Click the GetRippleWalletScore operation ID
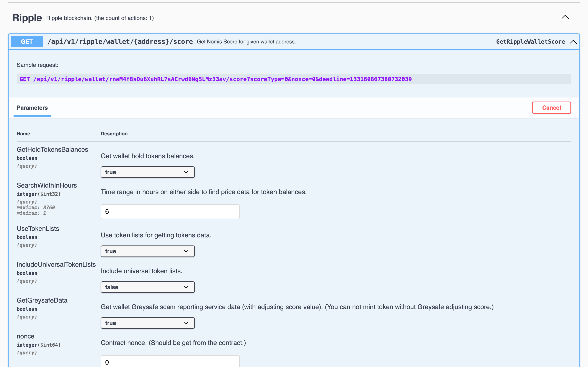 pyautogui.click(x=530, y=42)
